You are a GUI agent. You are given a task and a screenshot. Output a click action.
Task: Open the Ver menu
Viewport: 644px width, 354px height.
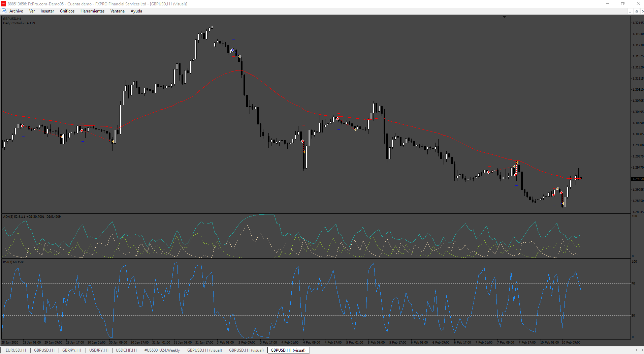32,11
